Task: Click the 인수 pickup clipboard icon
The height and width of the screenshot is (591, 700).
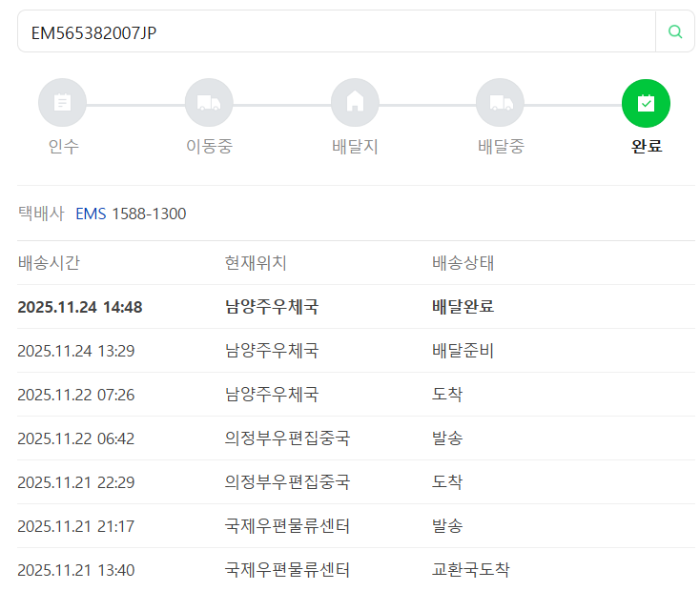Action: [x=62, y=103]
